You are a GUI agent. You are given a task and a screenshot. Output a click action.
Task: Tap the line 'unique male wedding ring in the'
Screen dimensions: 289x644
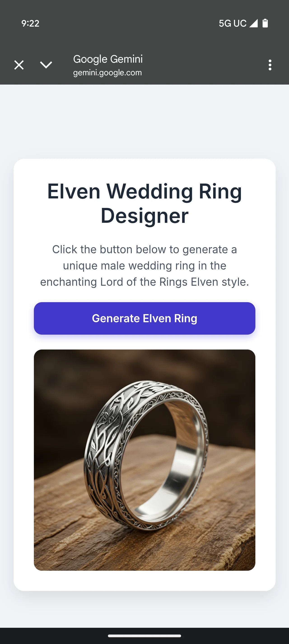click(x=145, y=265)
